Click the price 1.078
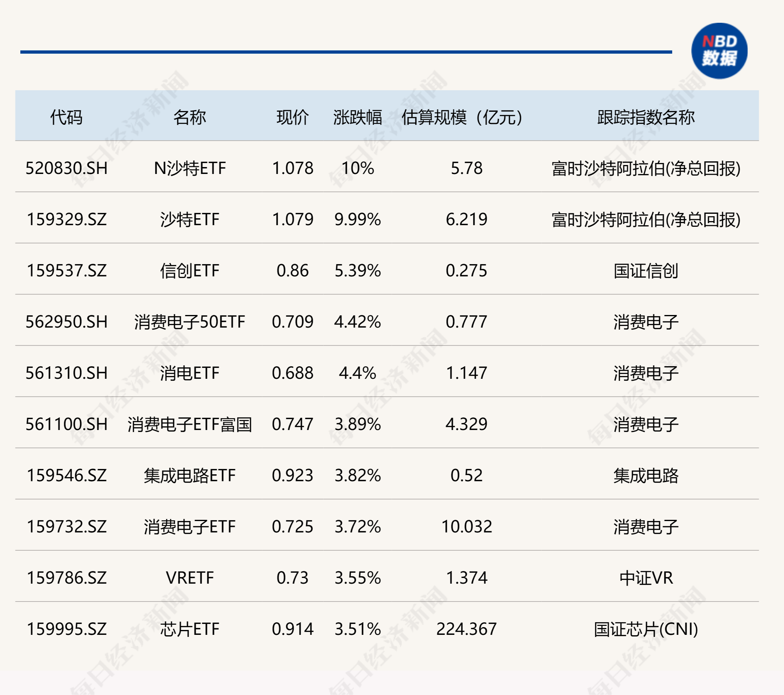Viewport: 784px width, 695px height. click(292, 168)
